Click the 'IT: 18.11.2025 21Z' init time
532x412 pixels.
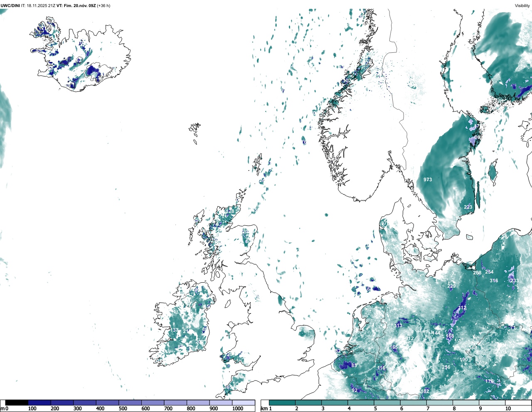38,5
